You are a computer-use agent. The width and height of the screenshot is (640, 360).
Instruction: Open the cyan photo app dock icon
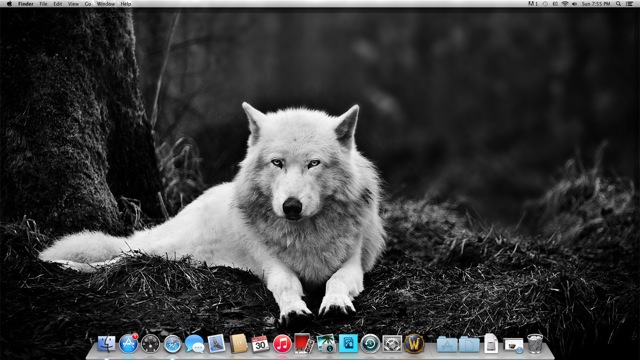[348, 344]
